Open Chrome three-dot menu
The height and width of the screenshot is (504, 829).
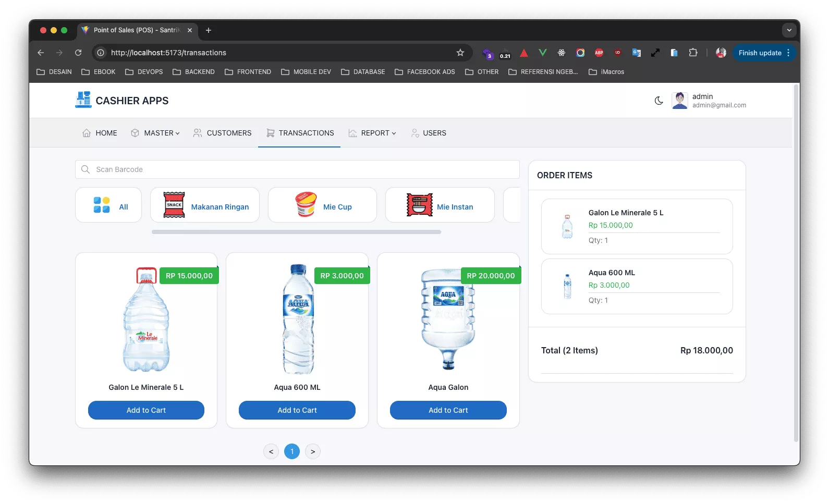pos(788,53)
